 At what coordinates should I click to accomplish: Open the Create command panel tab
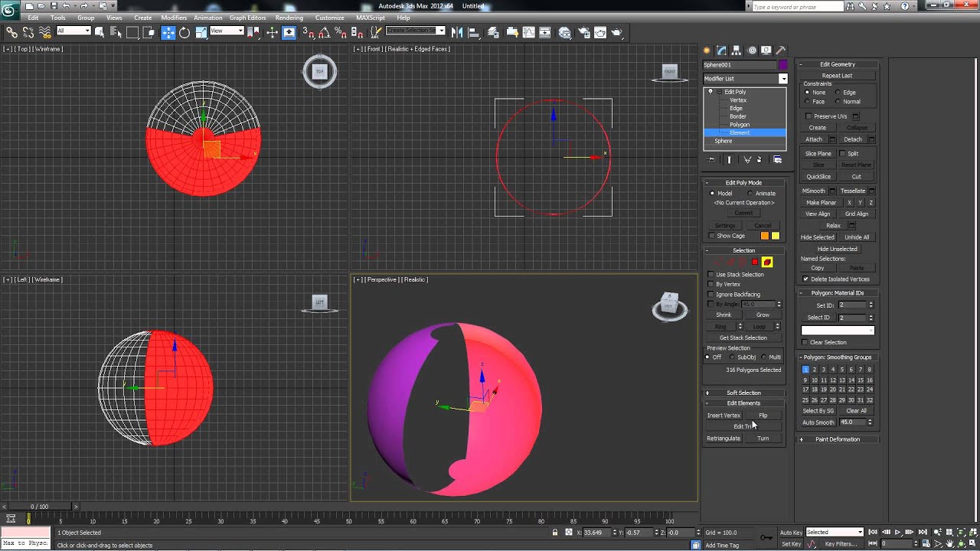[707, 51]
